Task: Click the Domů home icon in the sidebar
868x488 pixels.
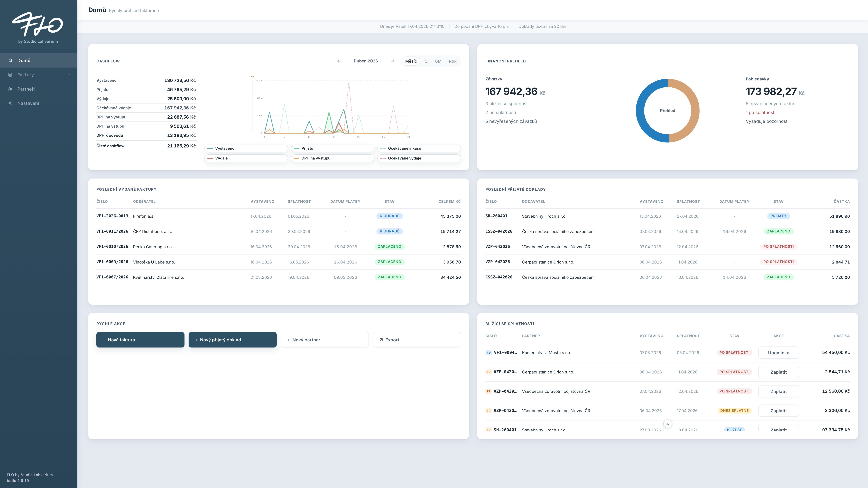Action: (10, 61)
